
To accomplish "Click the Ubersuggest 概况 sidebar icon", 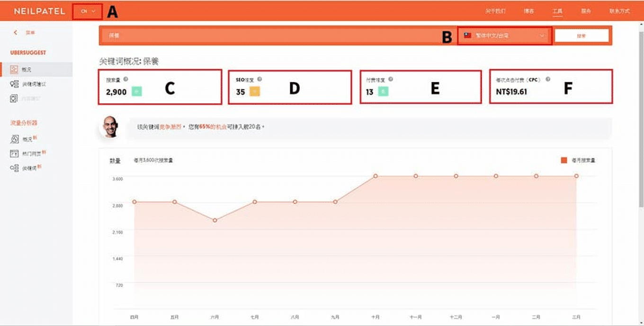I will 14,69.
